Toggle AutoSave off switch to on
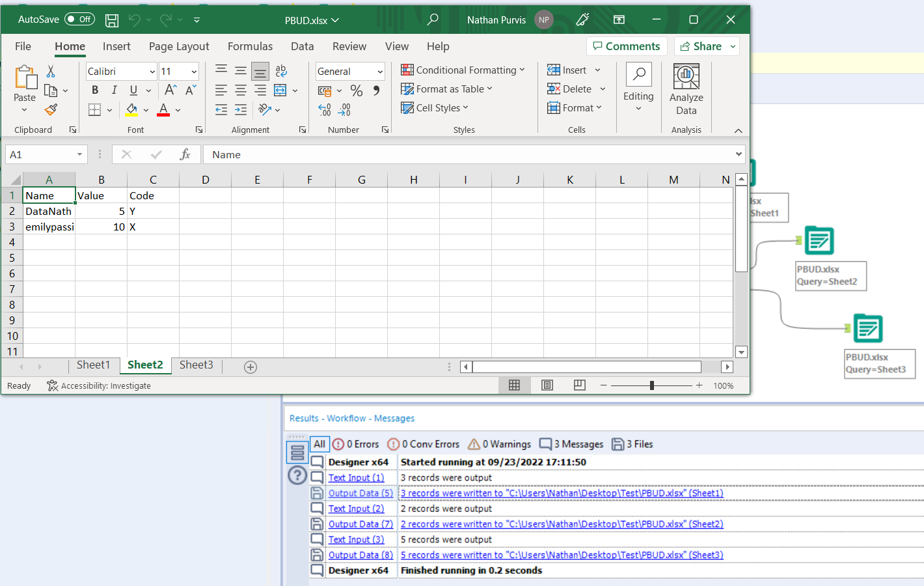The width and height of the screenshot is (924, 586). 79,20
